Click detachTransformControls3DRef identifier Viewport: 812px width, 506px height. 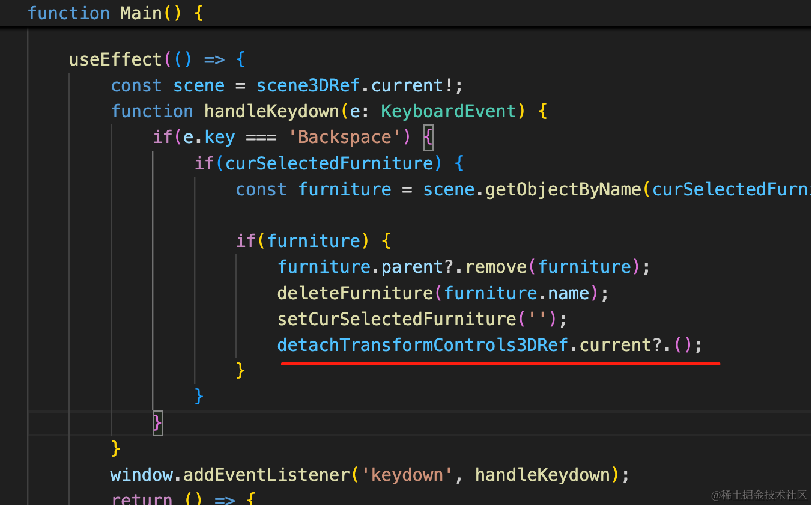click(422, 345)
